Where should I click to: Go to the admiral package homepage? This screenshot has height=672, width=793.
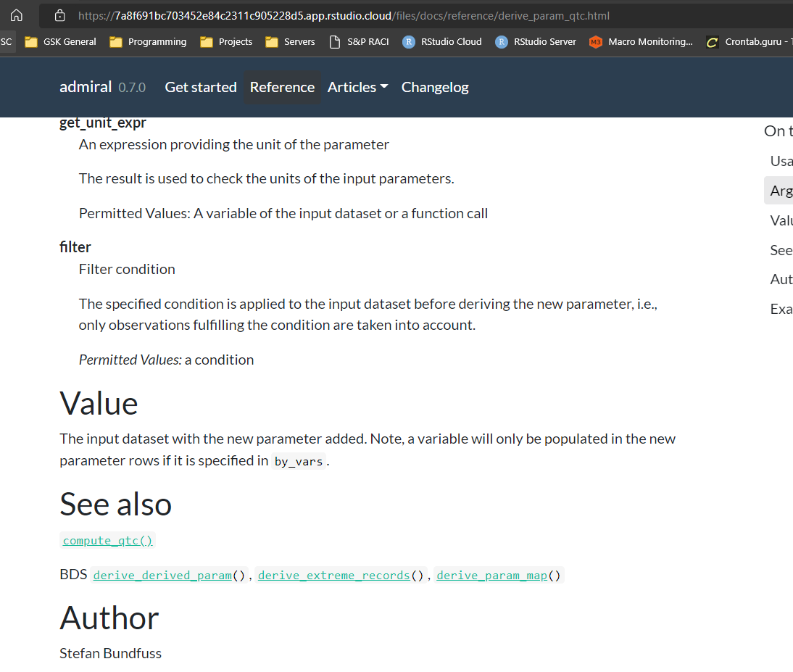point(86,86)
